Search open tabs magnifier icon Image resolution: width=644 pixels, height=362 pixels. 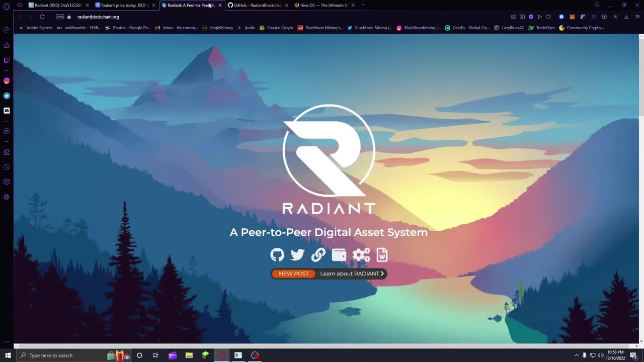pos(597,5)
